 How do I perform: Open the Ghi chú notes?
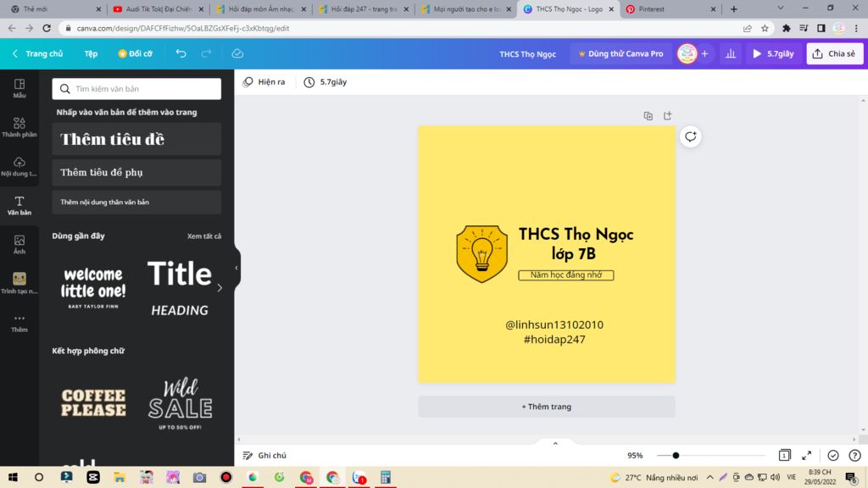tap(264, 455)
